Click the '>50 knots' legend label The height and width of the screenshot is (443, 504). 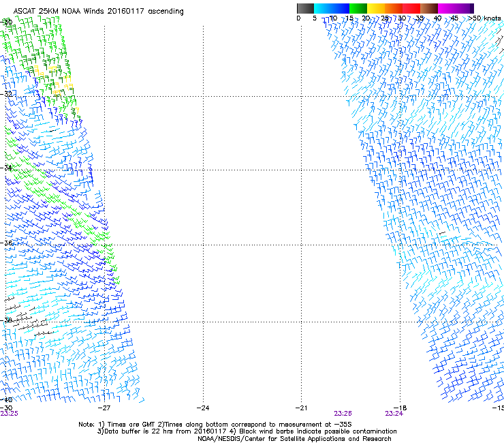[484, 18]
